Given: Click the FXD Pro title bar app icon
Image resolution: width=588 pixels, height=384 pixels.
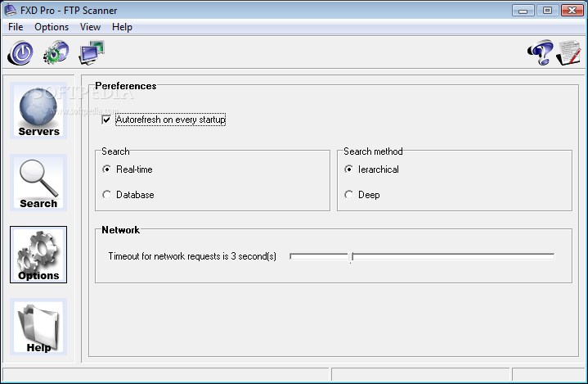Looking at the screenshot, I should coord(10,10).
